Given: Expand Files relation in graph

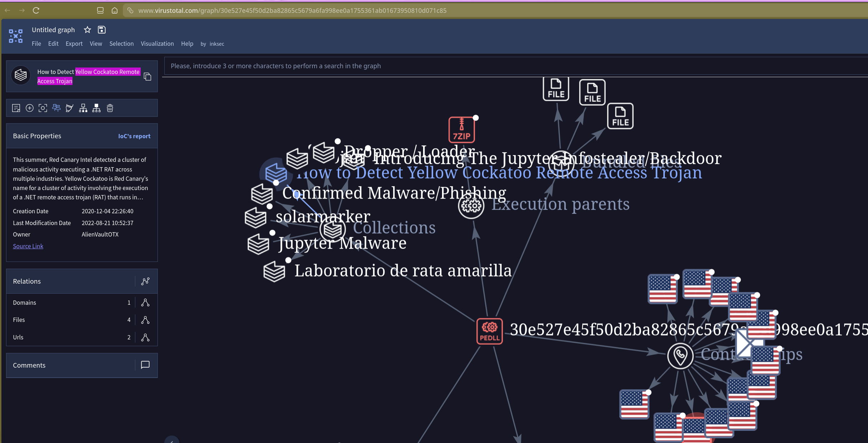Looking at the screenshot, I should [145, 320].
